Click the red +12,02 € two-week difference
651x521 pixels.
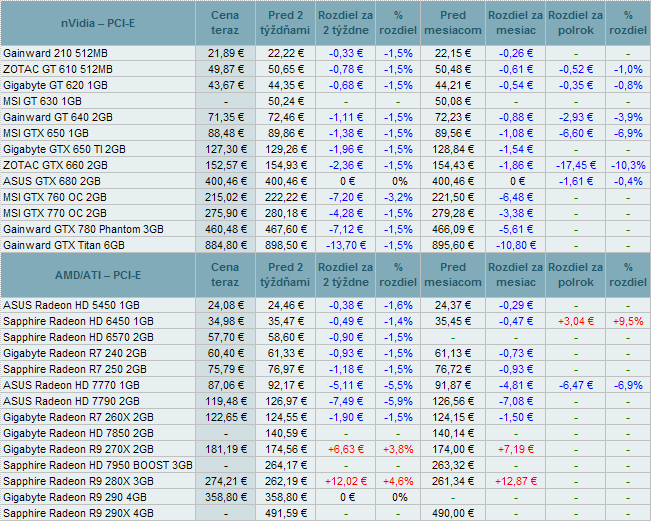(346, 481)
